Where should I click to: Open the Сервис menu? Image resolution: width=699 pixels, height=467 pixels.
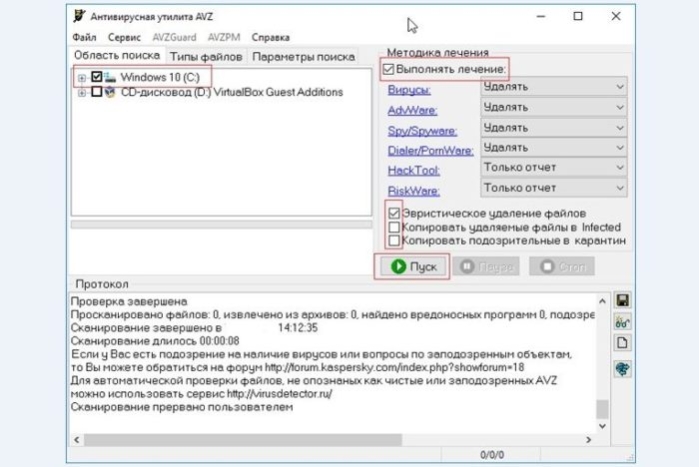tap(124, 37)
